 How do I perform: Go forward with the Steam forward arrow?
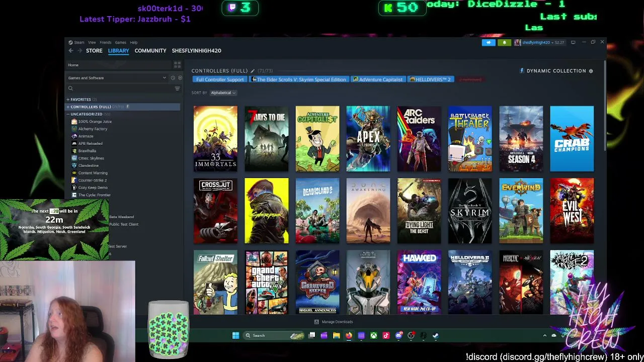pyautogui.click(x=79, y=51)
